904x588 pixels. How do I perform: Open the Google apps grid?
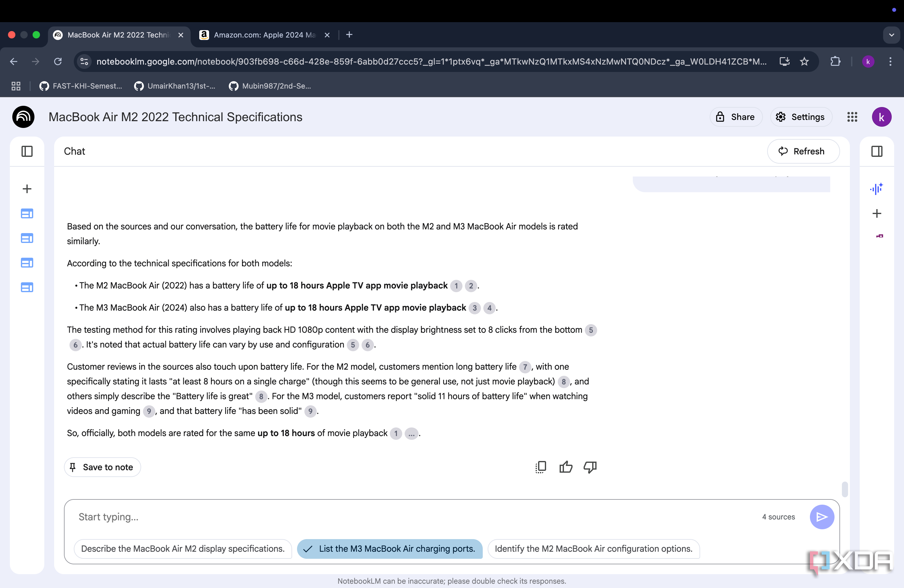point(852,117)
